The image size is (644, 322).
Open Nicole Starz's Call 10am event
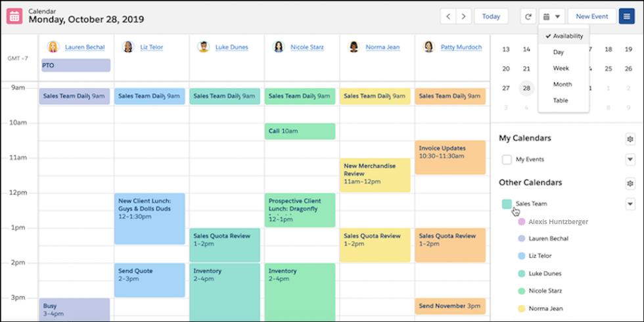[x=300, y=131]
